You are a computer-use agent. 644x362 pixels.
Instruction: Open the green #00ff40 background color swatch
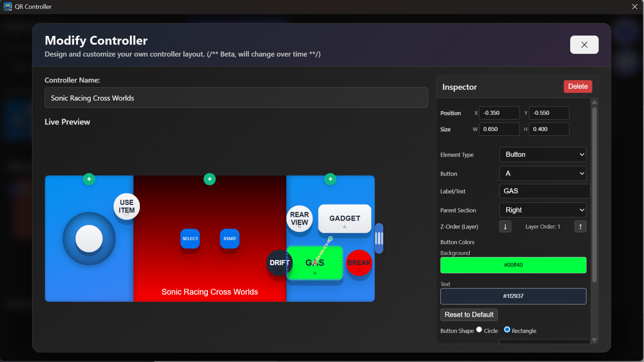(x=513, y=265)
